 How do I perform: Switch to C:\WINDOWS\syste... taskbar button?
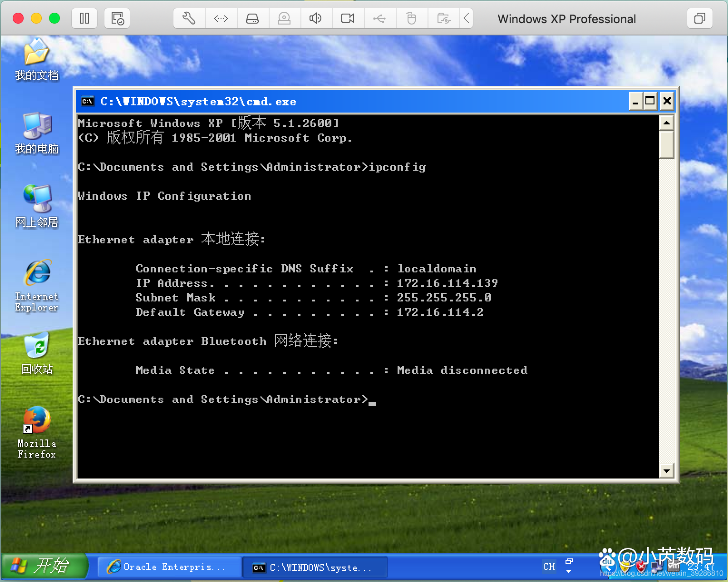coord(315,567)
